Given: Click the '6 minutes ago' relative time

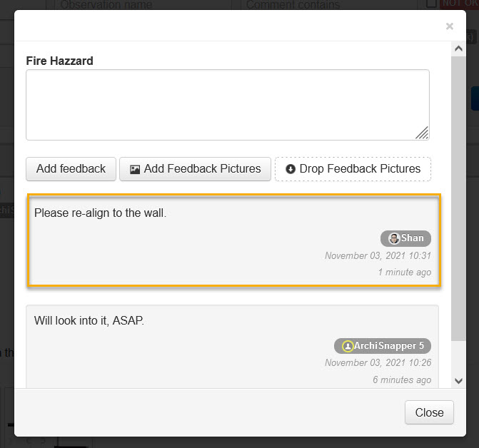Looking at the screenshot, I should point(402,380).
